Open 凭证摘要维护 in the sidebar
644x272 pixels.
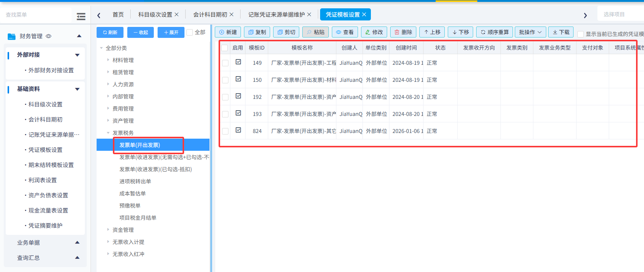pyautogui.click(x=45, y=225)
